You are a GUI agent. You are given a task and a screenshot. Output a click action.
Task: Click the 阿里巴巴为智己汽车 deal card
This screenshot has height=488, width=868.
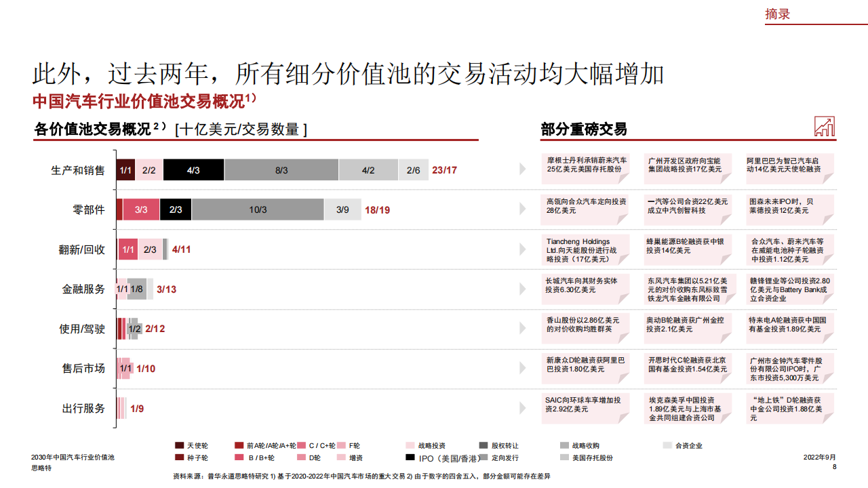coord(790,169)
